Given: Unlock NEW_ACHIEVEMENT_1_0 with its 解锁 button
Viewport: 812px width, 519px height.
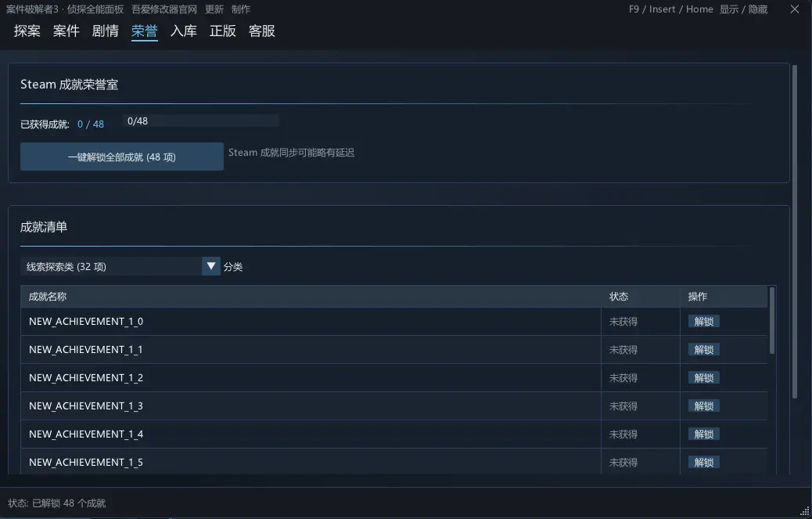Looking at the screenshot, I should click(704, 321).
